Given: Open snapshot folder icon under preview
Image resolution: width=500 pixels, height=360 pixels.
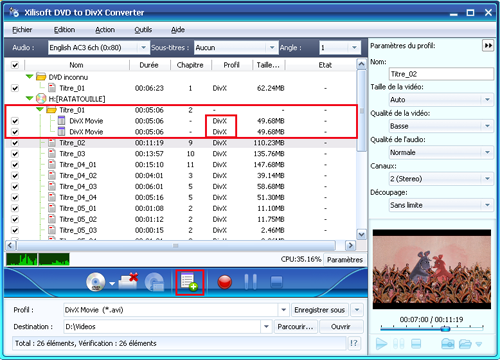Looking at the screenshot, I should tap(465, 343).
